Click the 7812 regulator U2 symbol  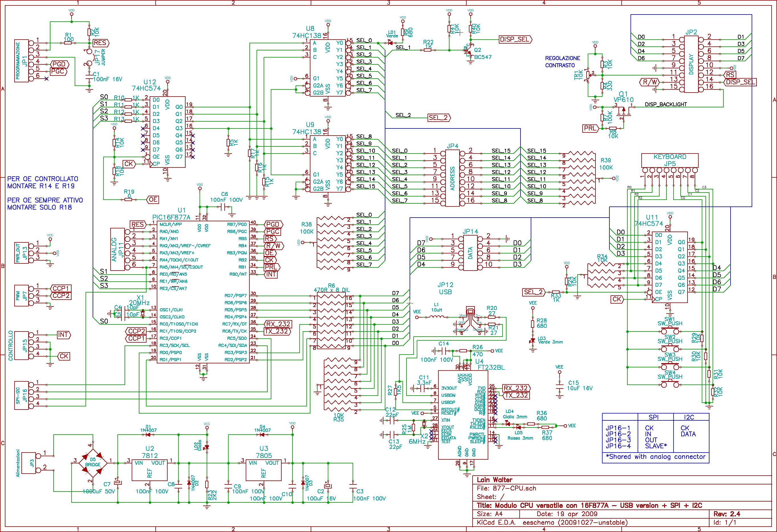[149, 470]
